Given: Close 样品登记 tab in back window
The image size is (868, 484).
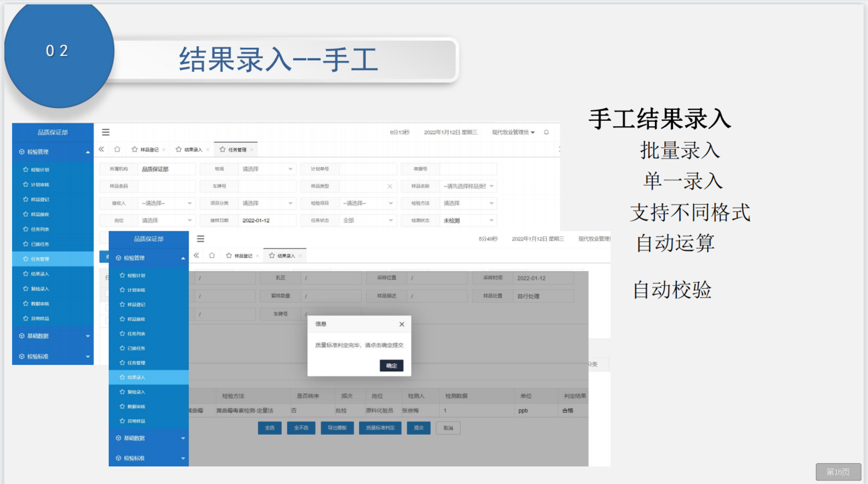Looking at the screenshot, I should coord(164,150).
